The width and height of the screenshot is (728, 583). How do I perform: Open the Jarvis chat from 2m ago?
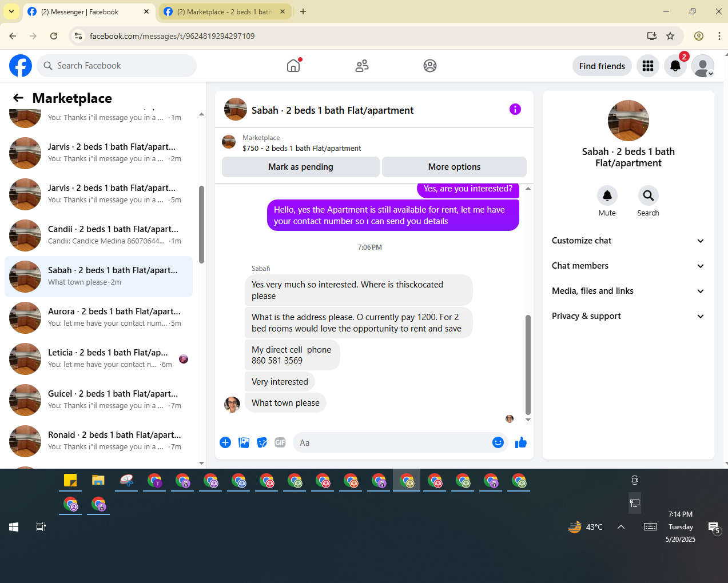tap(98, 153)
